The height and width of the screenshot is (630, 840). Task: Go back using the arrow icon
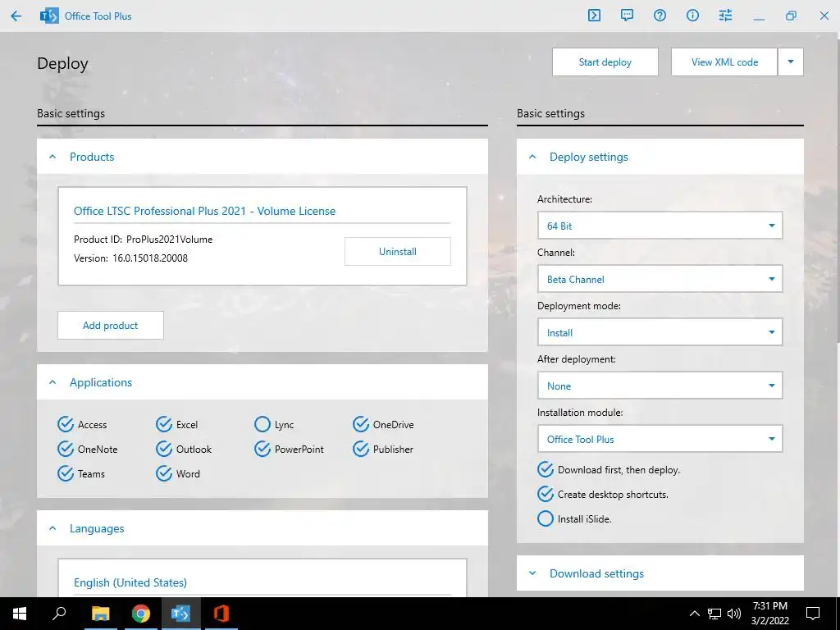(x=16, y=16)
